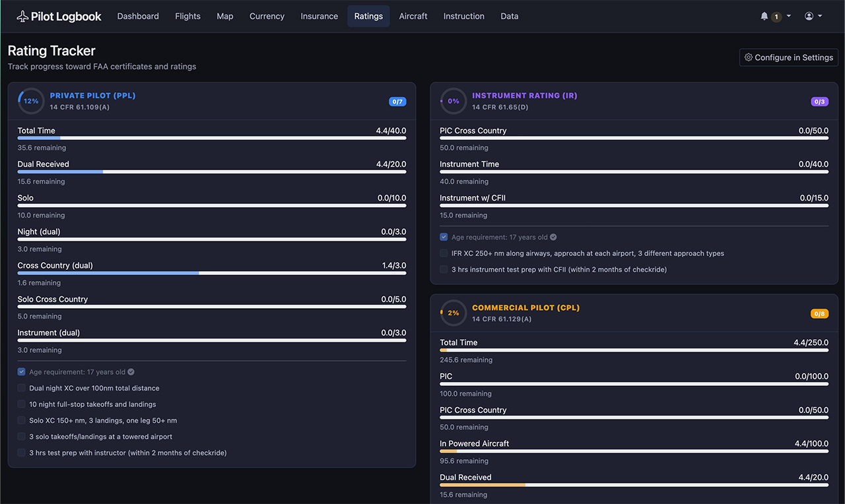Click the Cross Country (dual) progress bar
The width and height of the screenshot is (845, 504).
point(211,272)
